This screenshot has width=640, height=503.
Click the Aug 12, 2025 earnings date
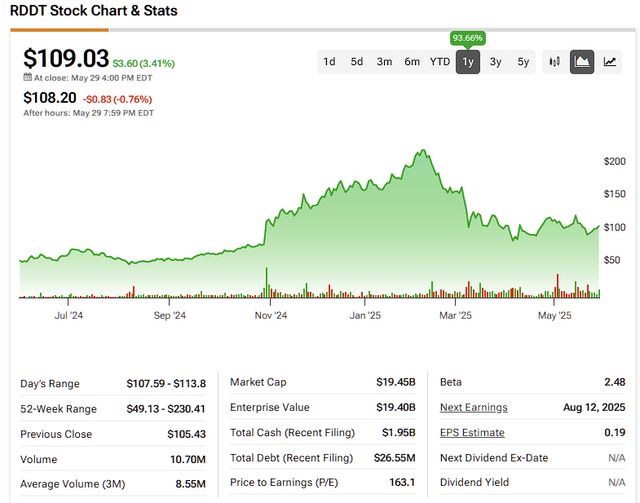pos(594,407)
